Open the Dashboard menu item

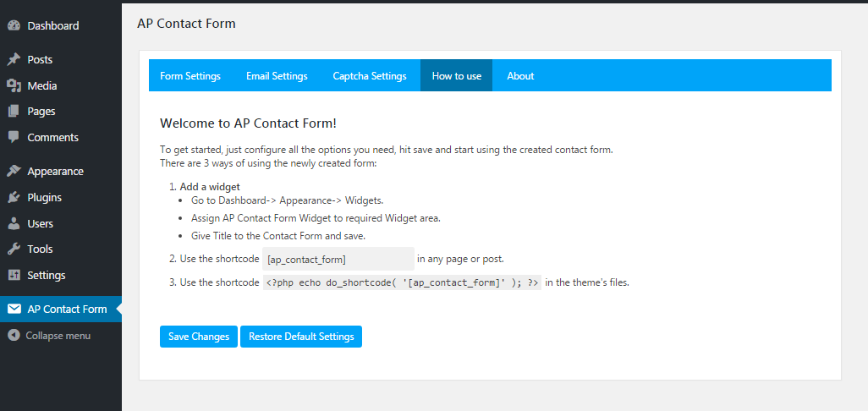(53, 25)
